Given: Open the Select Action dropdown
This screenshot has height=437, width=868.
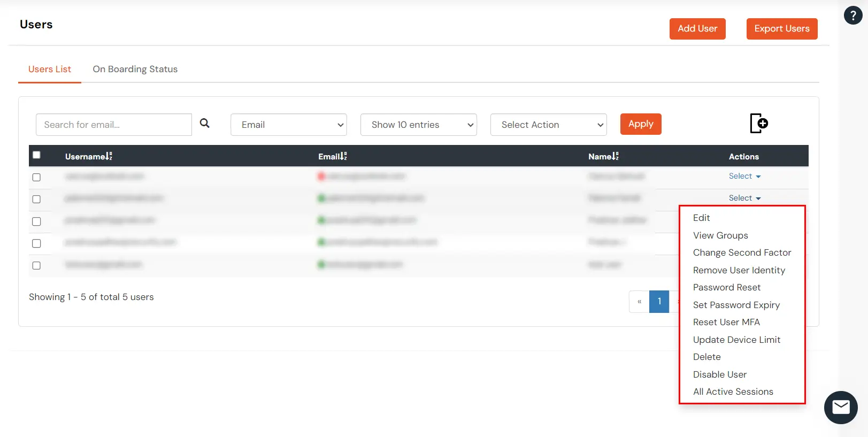Looking at the screenshot, I should (x=549, y=125).
